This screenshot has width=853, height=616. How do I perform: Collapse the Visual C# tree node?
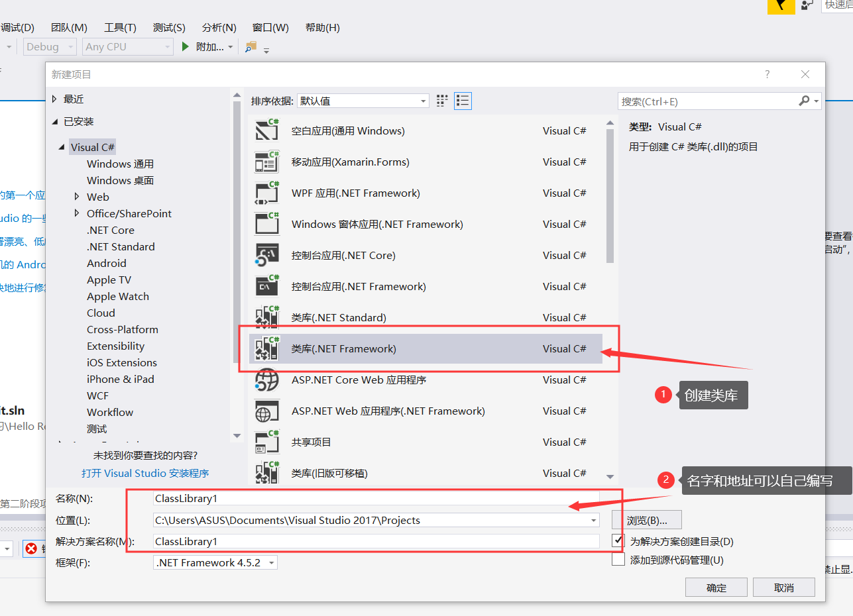click(62, 147)
